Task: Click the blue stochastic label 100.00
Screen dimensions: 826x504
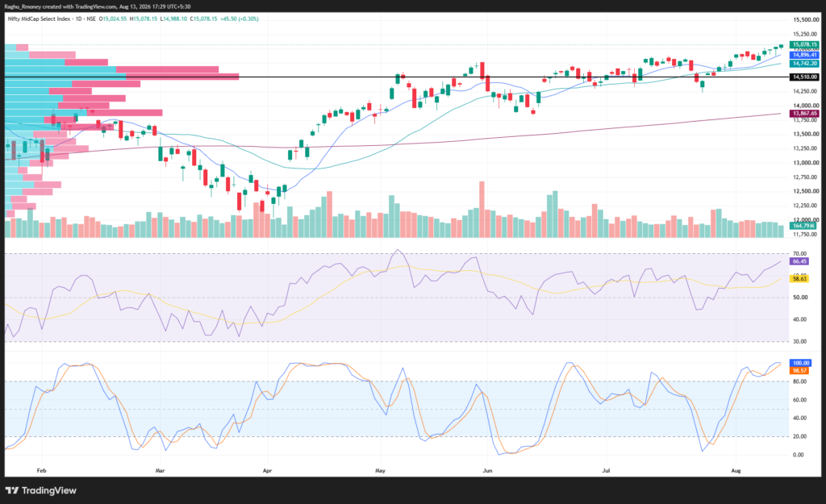Action: pos(801,363)
